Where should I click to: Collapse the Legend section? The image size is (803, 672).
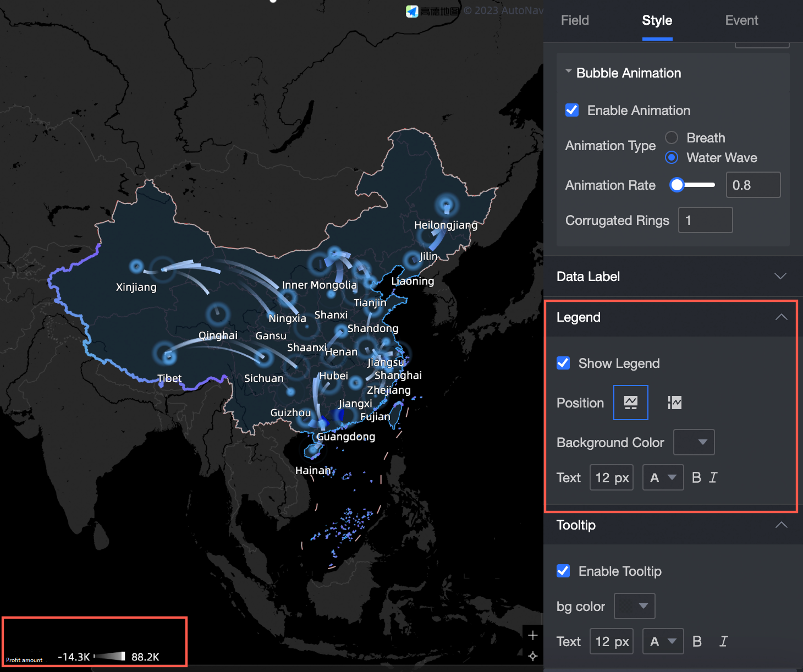[781, 317]
